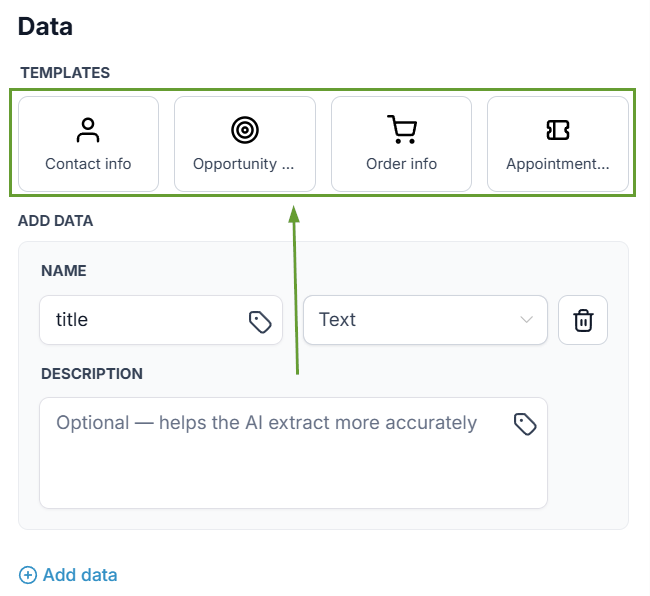This screenshot has width=650, height=596.
Task: Focus the name field containing title
Action: click(x=161, y=320)
